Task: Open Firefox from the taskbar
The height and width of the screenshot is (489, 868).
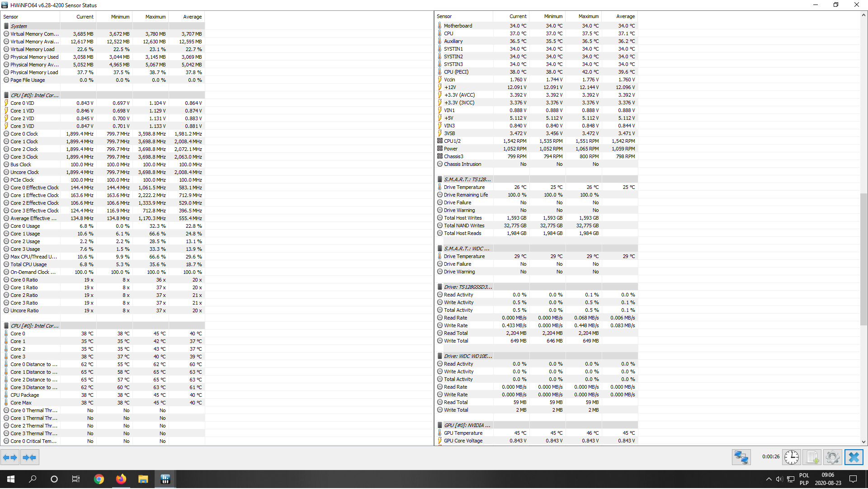Action: point(121,480)
